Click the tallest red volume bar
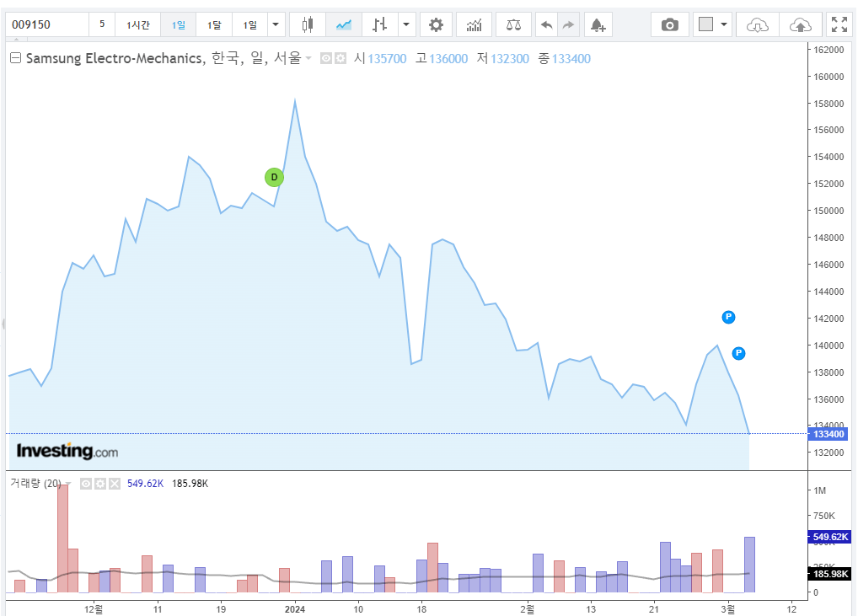This screenshot has height=616, width=858. click(62, 538)
